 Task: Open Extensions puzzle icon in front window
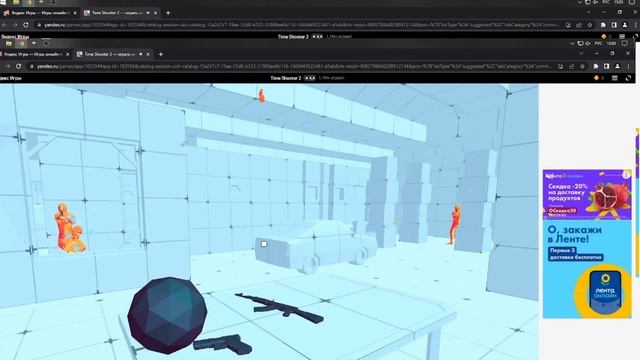point(596,66)
